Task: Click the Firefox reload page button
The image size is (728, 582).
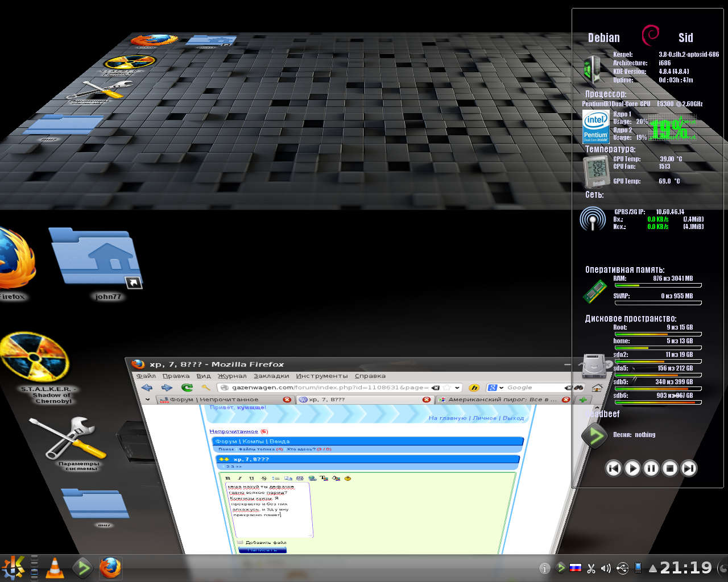Action: (x=187, y=388)
